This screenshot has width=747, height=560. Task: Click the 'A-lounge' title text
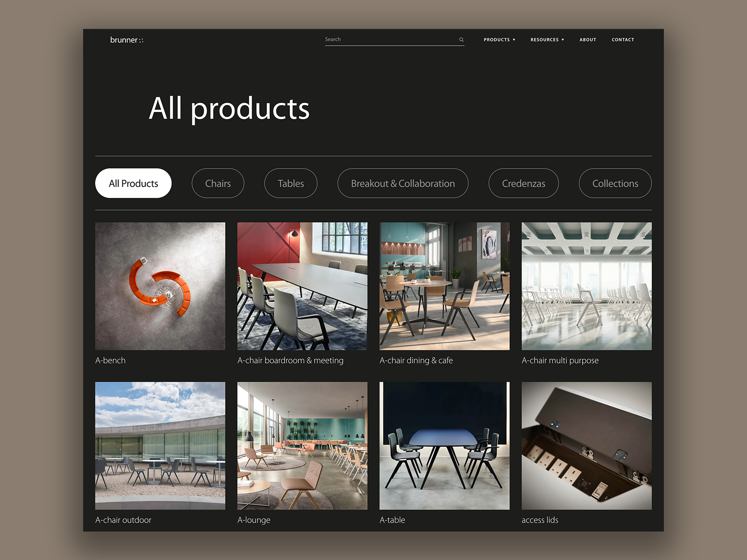point(254,520)
